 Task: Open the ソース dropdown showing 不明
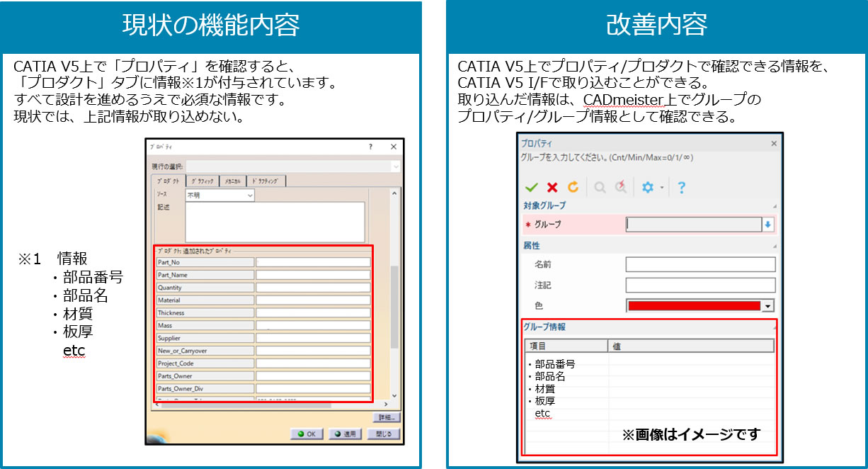(219, 195)
